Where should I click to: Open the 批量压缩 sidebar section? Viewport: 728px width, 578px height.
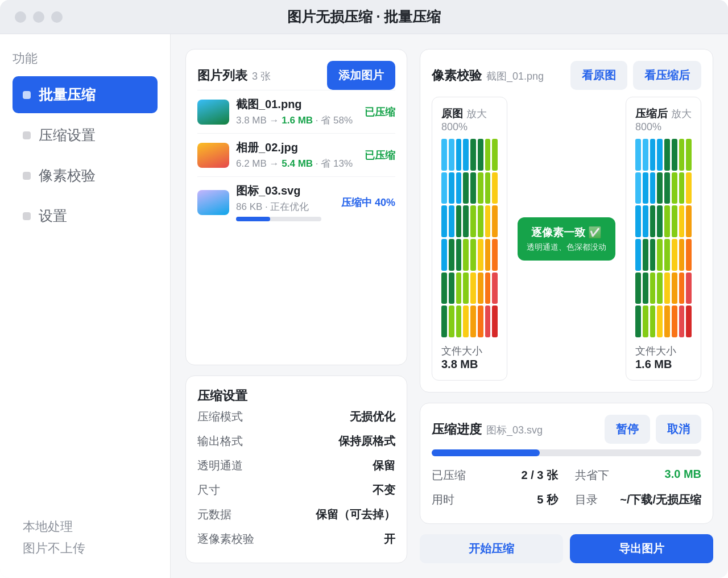[x=85, y=94]
